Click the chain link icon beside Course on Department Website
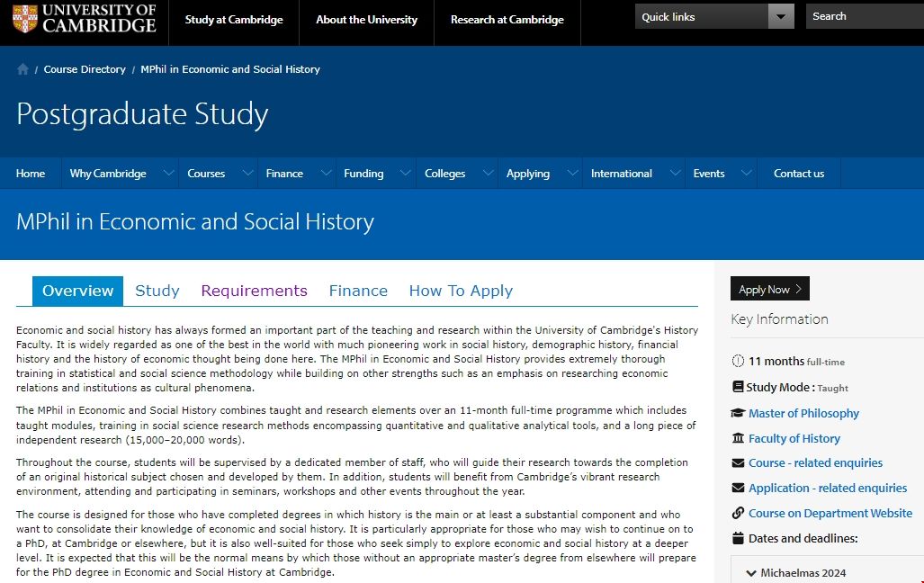924x583 pixels. [x=739, y=514]
